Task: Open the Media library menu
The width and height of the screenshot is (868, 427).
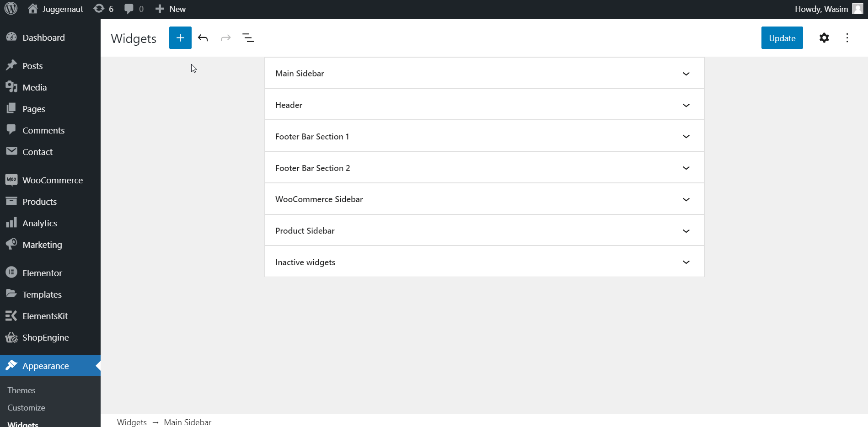Action: pos(50,87)
